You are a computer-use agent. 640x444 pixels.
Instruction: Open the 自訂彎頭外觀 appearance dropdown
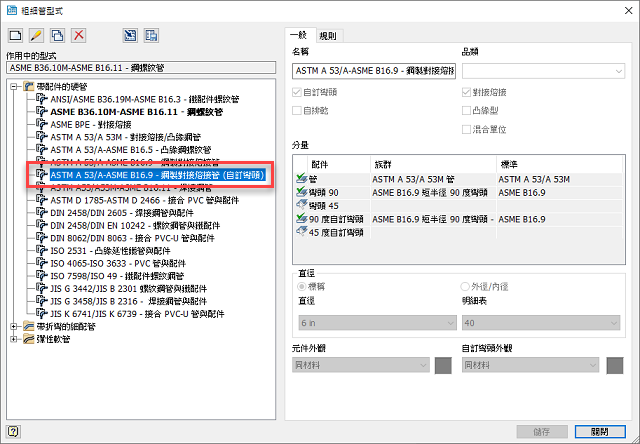(530, 365)
